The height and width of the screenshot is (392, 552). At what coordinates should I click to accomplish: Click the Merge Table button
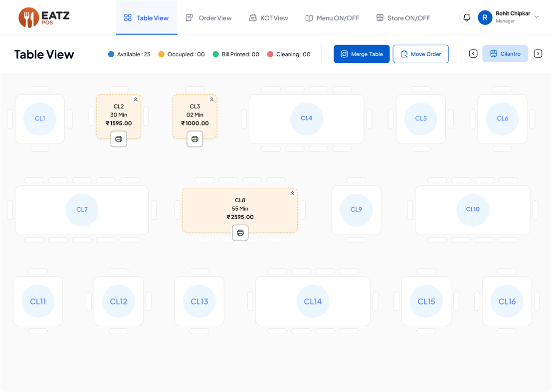click(362, 54)
